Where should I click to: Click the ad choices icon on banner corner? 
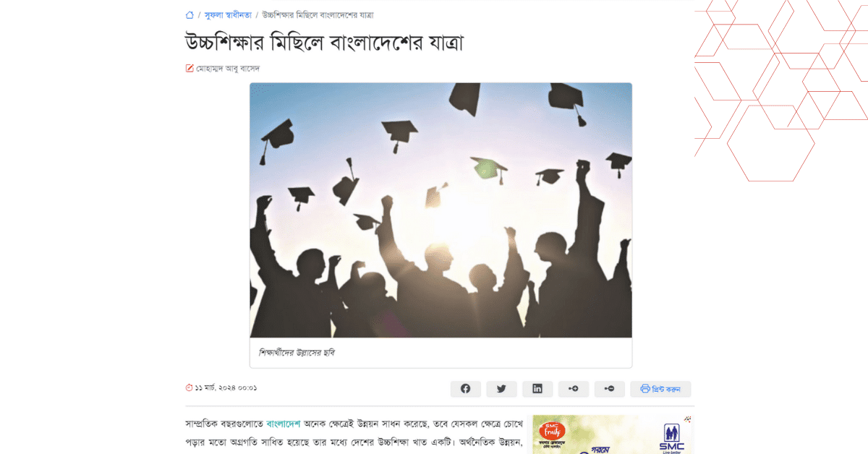click(x=687, y=419)
